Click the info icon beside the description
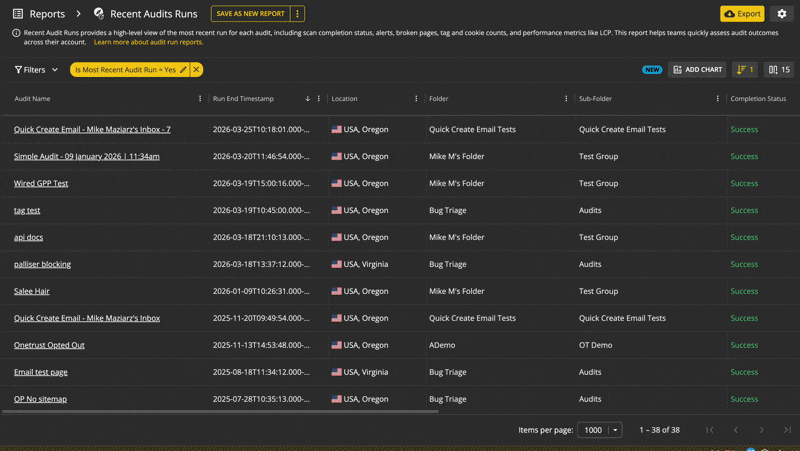The image size is (800, 451). [16, 33]
